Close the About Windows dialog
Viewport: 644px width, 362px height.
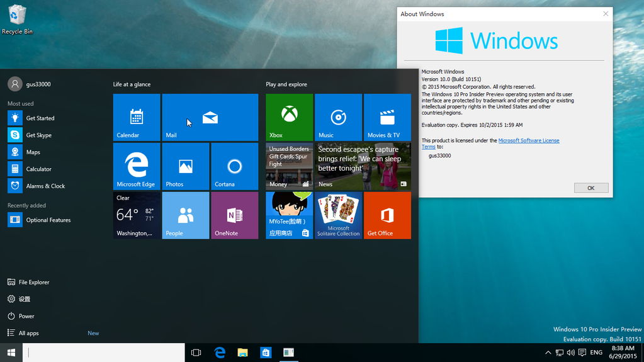click(x=606, y=14)
